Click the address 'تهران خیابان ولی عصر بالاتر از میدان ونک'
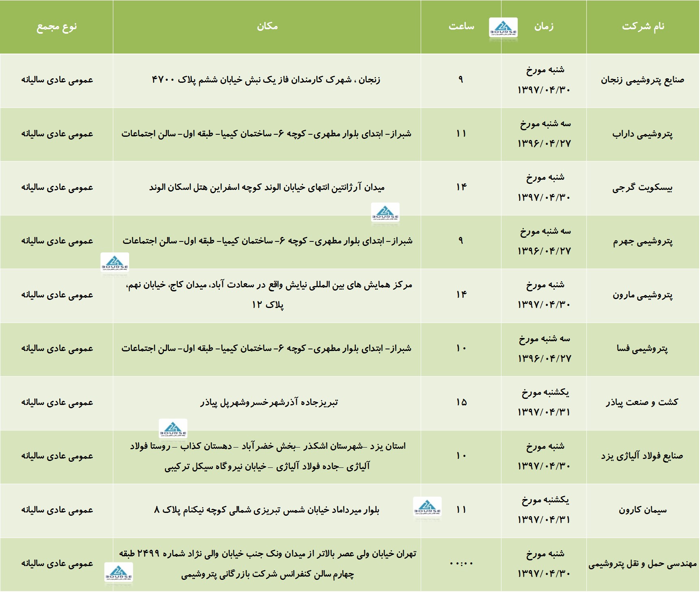Screen dimensions: 700x592 268,564
